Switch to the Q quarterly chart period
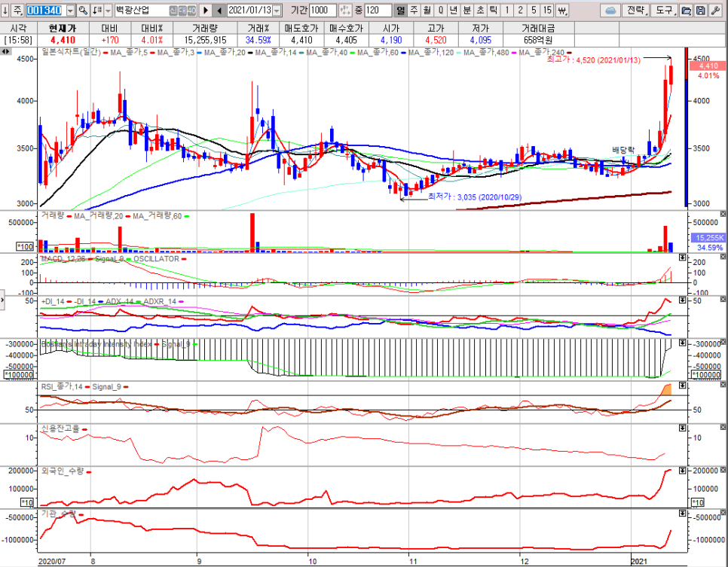 point(441,11)
